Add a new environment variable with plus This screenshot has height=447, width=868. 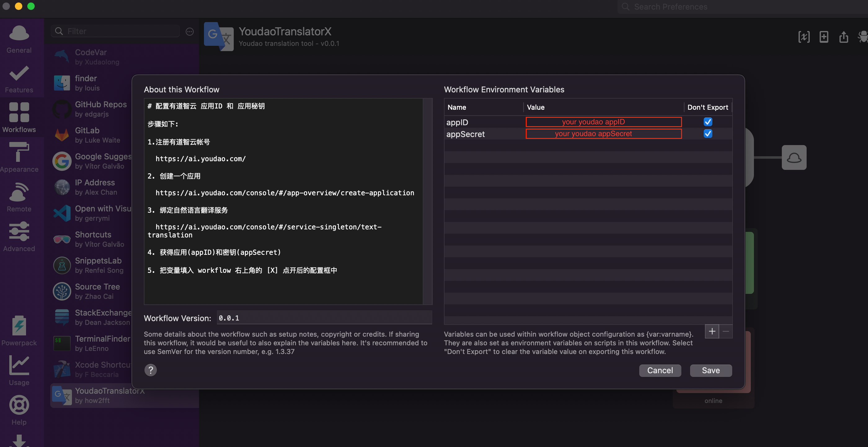[x=712, y=331]
